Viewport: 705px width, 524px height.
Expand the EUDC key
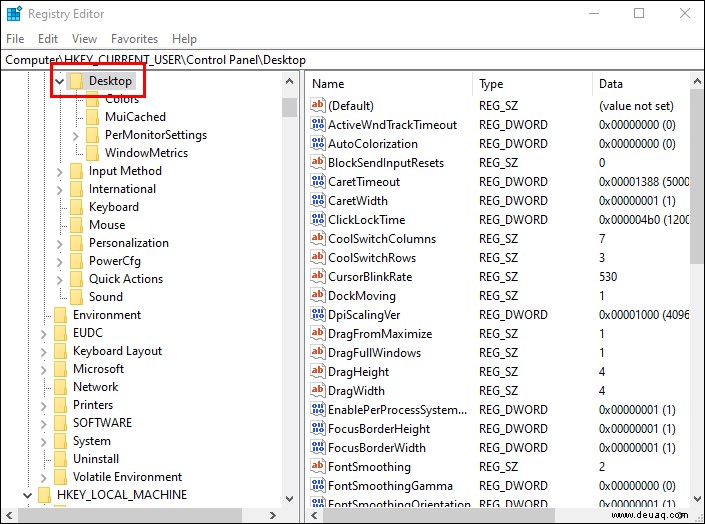(x=43, y=333)
